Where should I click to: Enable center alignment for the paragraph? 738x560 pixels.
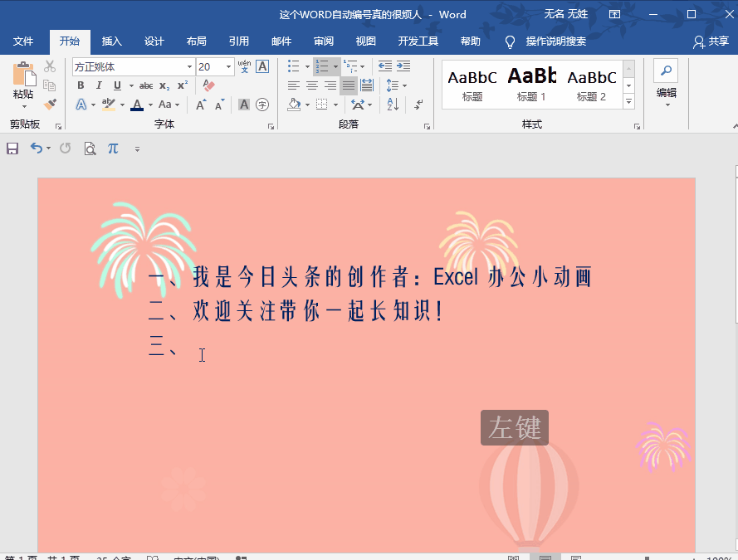click(311, 85)
